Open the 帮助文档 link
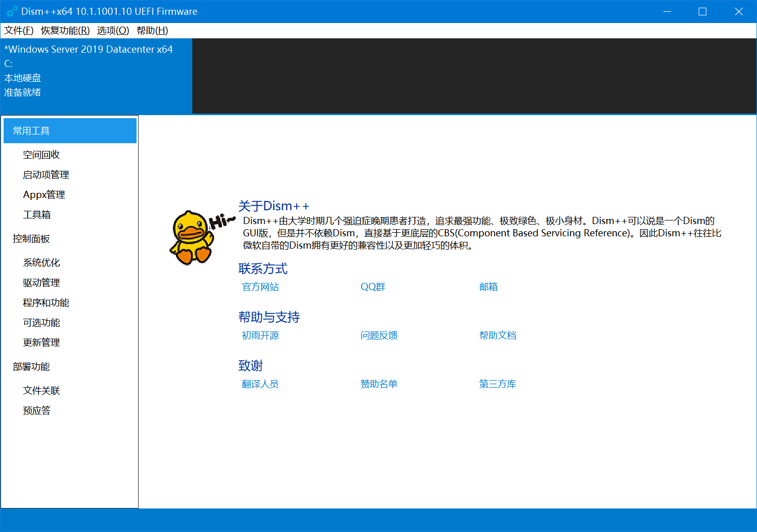Image resolution: width=757 pixels, height=532 pixels. tap(498, 336)
